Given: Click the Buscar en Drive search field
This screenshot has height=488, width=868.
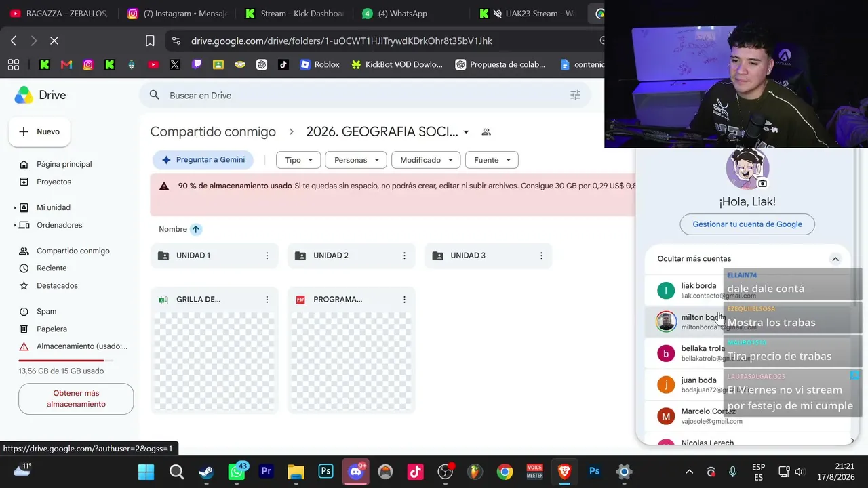Looking at the screenshot, I should 366,95.
